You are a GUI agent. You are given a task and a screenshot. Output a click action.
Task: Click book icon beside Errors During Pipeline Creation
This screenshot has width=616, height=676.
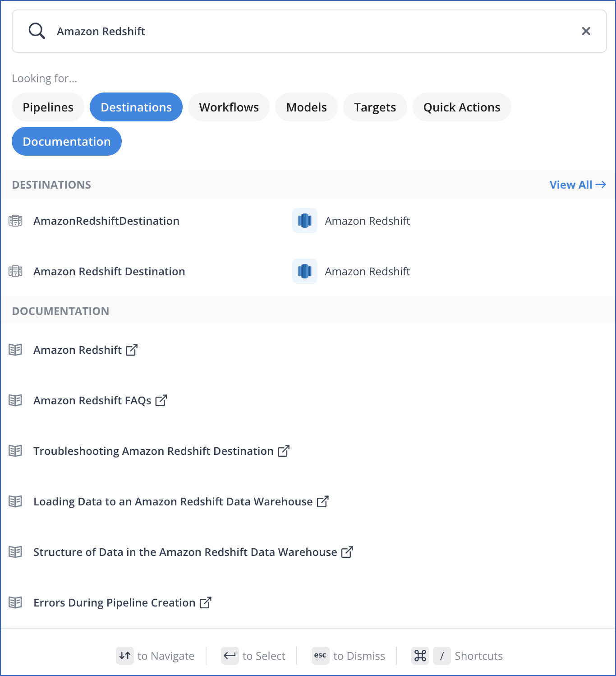15,602
